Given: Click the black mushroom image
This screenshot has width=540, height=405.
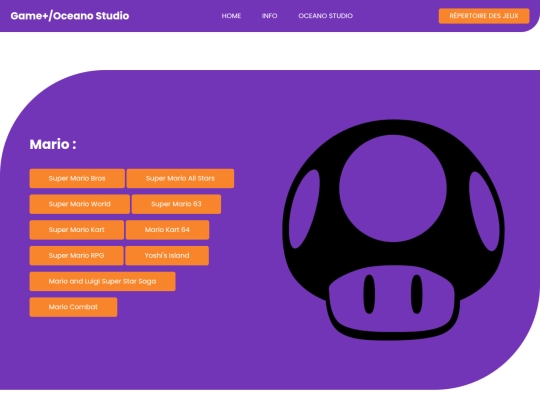Looking at the screenshot, I should click(393, 230).
